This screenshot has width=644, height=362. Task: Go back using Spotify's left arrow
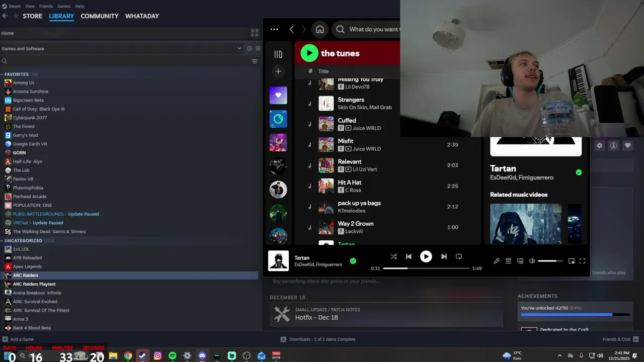291,29
